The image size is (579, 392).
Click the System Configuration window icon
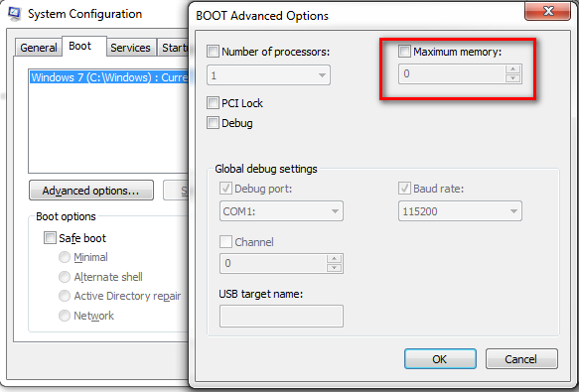click(x=15, y=13)
